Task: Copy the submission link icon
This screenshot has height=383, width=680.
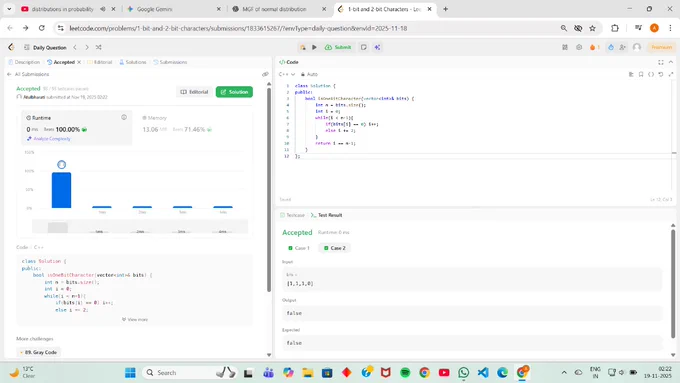Action: [265, 74]
